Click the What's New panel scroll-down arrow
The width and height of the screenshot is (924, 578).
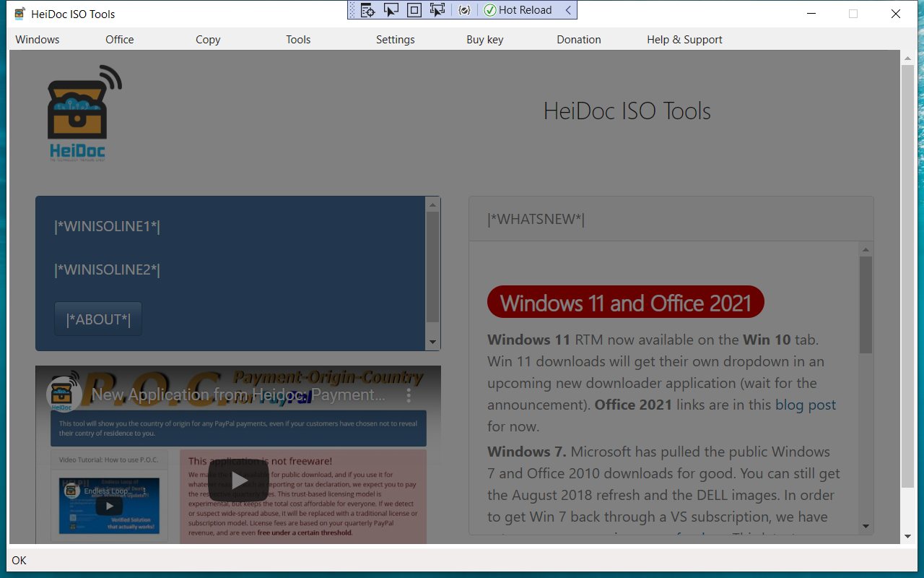pyautogui.click(x=866, y=526)
